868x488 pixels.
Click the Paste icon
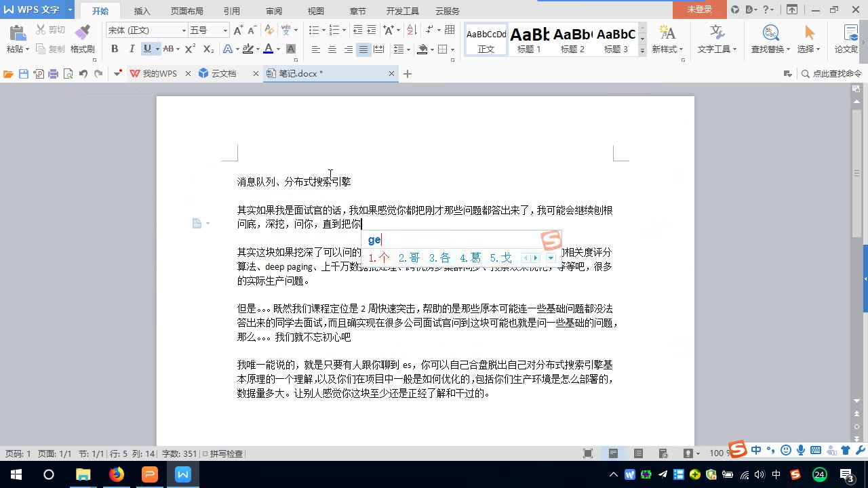click(x=17, y=33)
